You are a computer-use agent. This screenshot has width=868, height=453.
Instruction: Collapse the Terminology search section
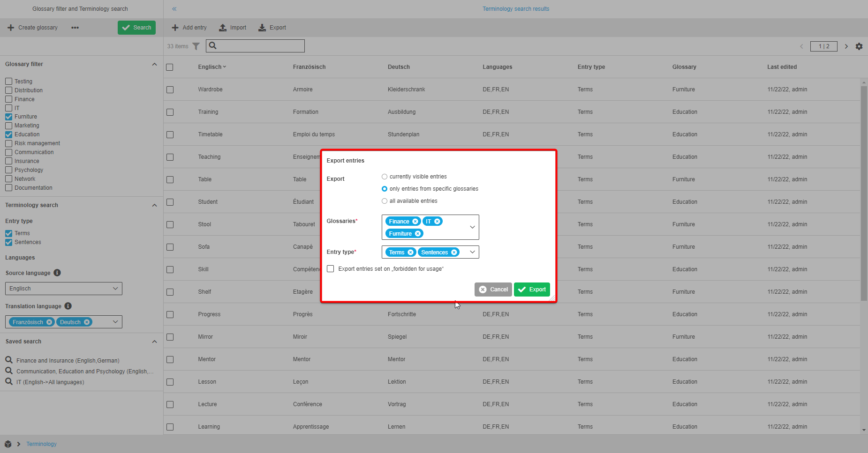pyautogui.click(x=154, y=205)
